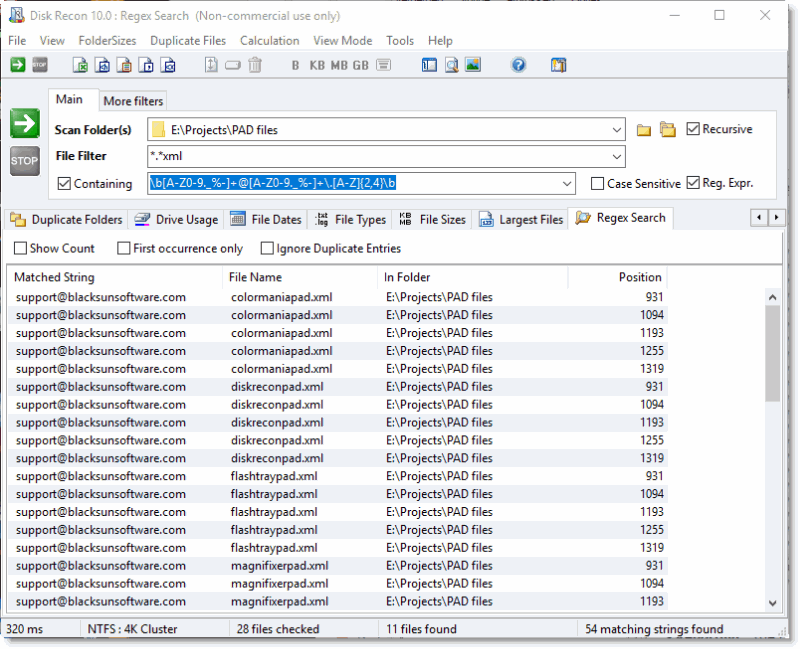Click the results scrollbar down arrow

pos(772,603)
